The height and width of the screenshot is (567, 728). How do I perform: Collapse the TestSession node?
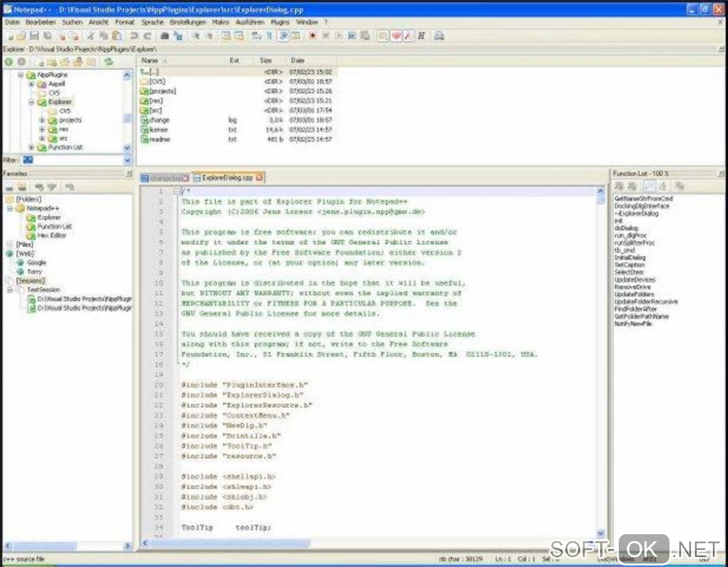pyautogui.click(x=10, y=290)
